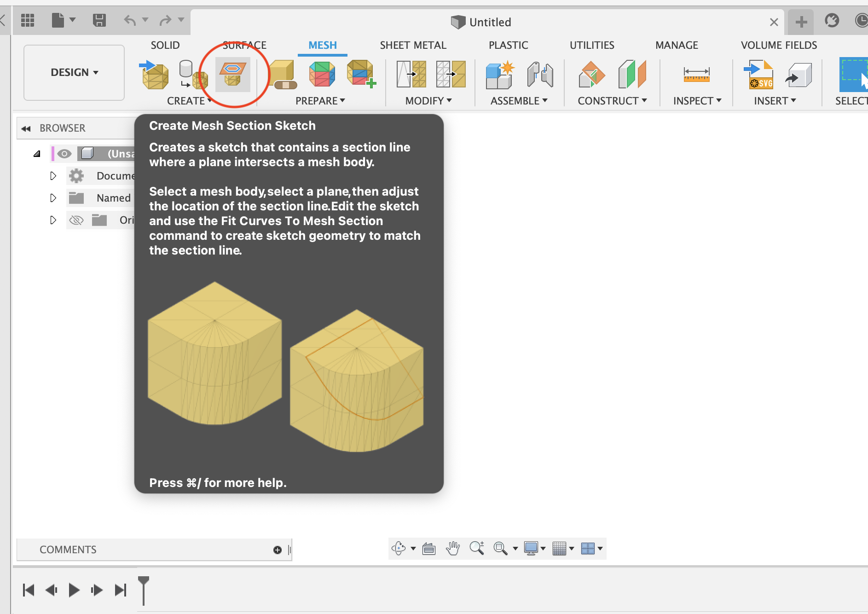Click the Insert SVG icon

click(x=758, y=74)
